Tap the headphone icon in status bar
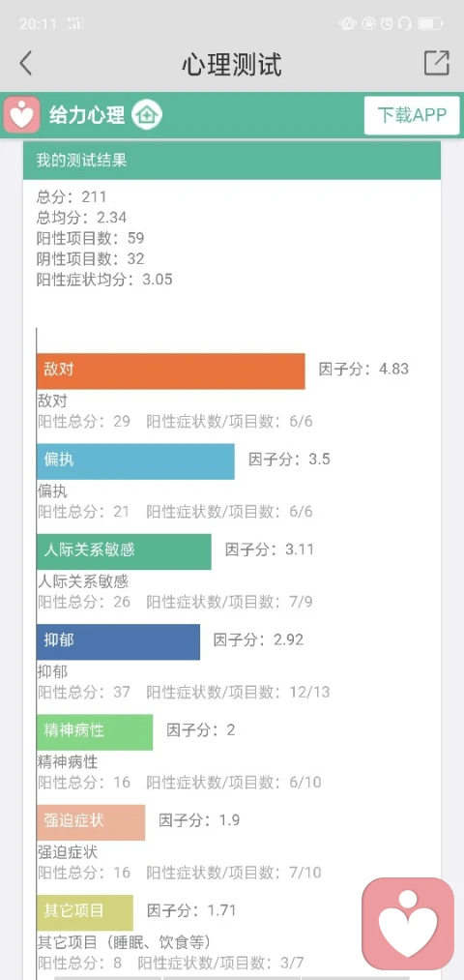Image resolution: width=464 pixels, height=980 pixels. point(405,24)
